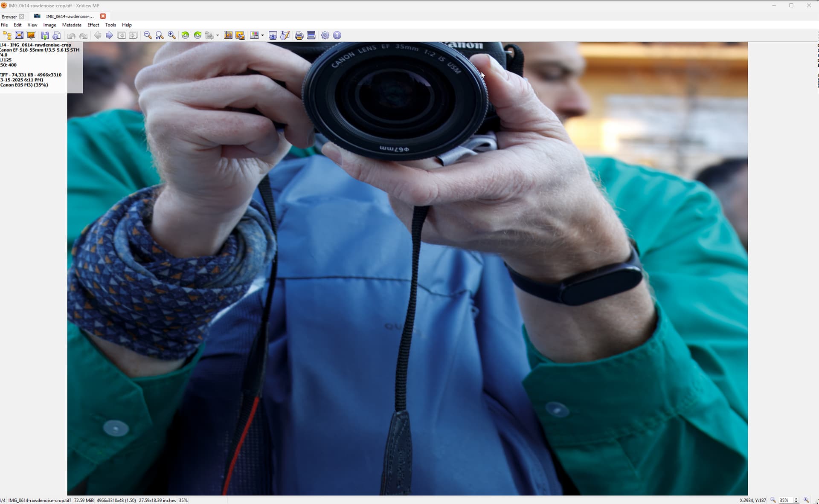
Task: Open the Resize image tool
Action: [240, 35]
